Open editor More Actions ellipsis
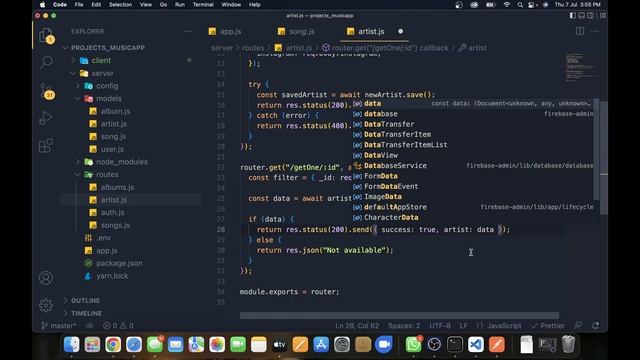 (x=595, y=31)
